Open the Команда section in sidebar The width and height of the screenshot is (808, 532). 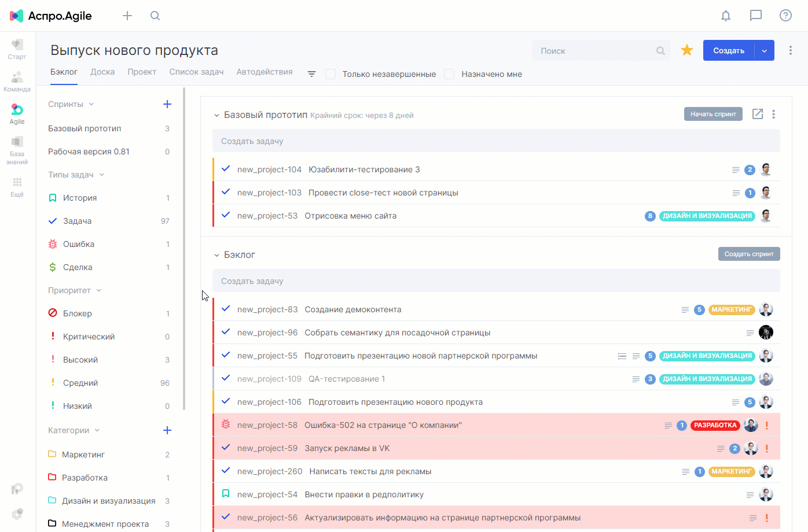coord(17,82)
